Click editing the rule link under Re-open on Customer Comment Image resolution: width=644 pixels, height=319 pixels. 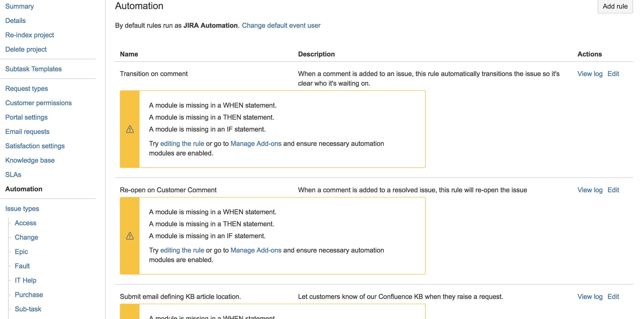point(182,250)
